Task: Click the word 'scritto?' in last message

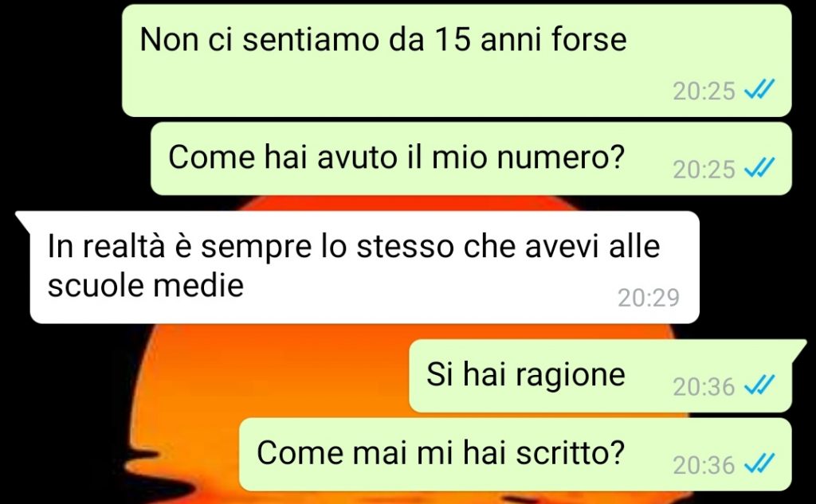Action: click(x=569, y=452)
